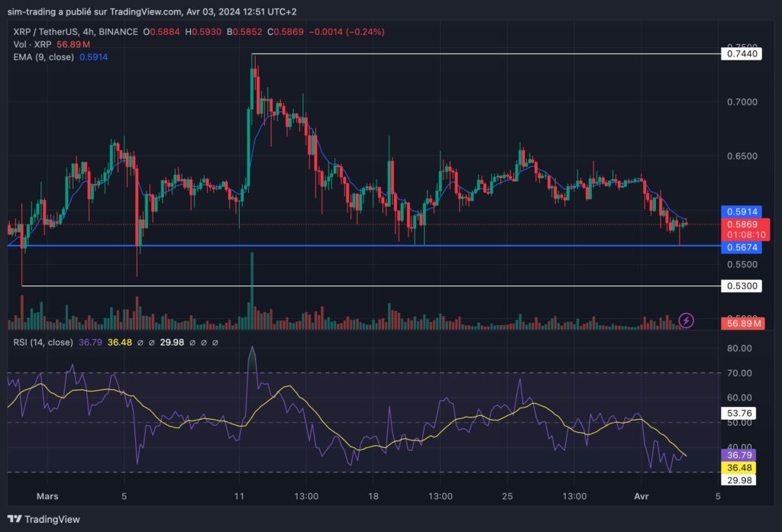This screenshot has width=782, height=532.
Task: Click the 25 date label on time axis
Action: 507,496
